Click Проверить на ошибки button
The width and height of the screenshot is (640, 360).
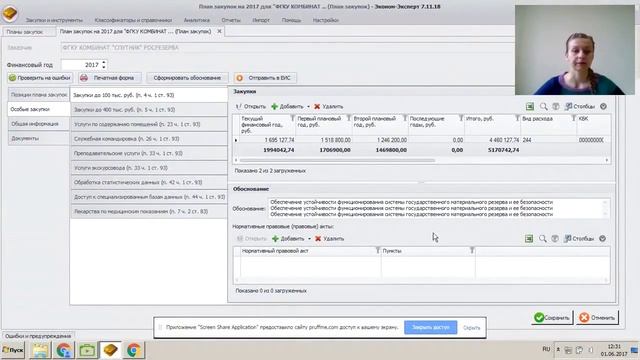[x=40, y=78]
